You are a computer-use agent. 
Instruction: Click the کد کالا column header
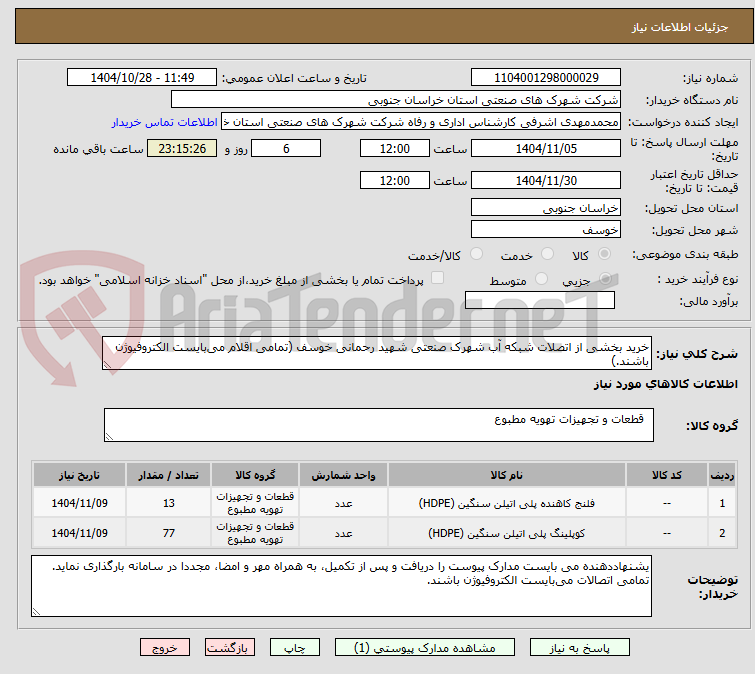click(666, 475)
